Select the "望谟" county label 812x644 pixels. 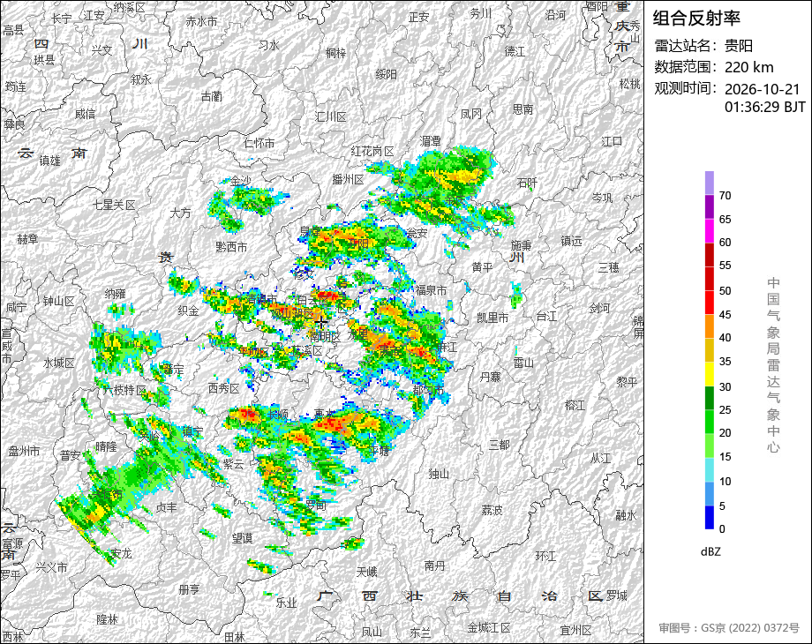click(x=242, y=538)
